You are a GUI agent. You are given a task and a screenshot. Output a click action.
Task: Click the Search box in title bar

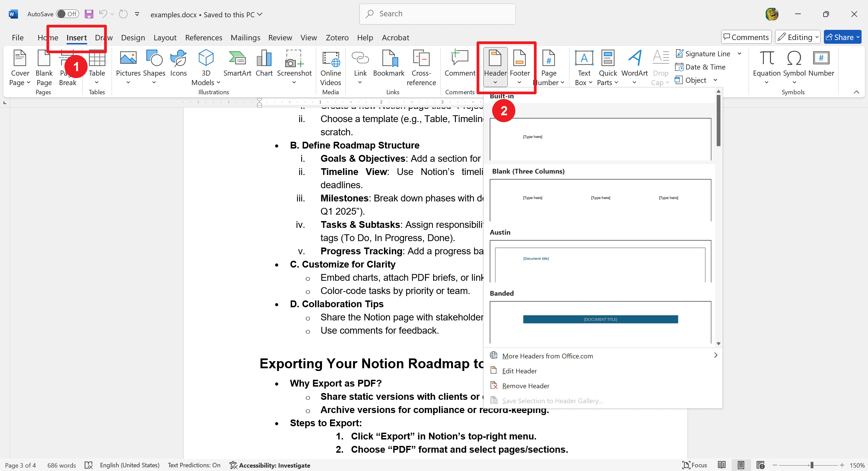click(437, 14)
